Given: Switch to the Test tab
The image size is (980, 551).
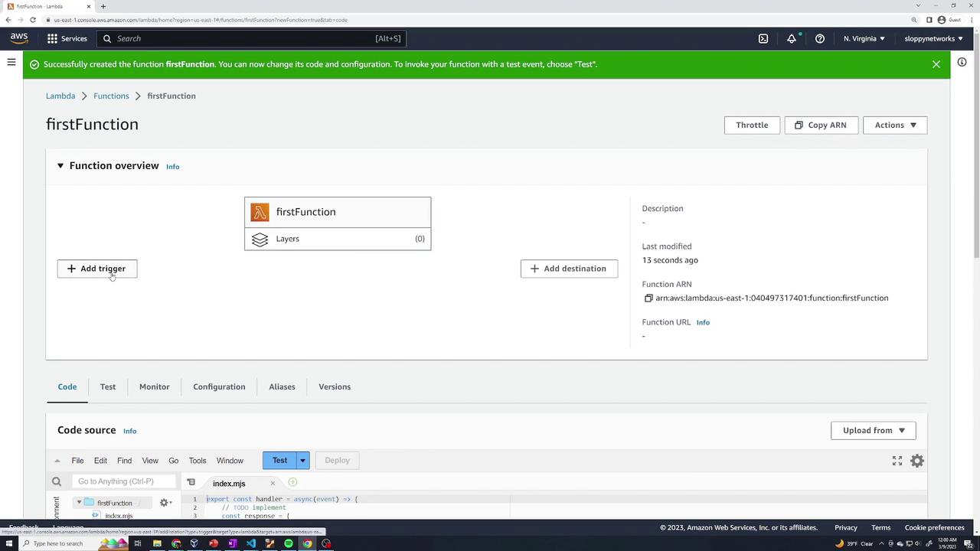Looking at the screenshot, I should 108,386.
